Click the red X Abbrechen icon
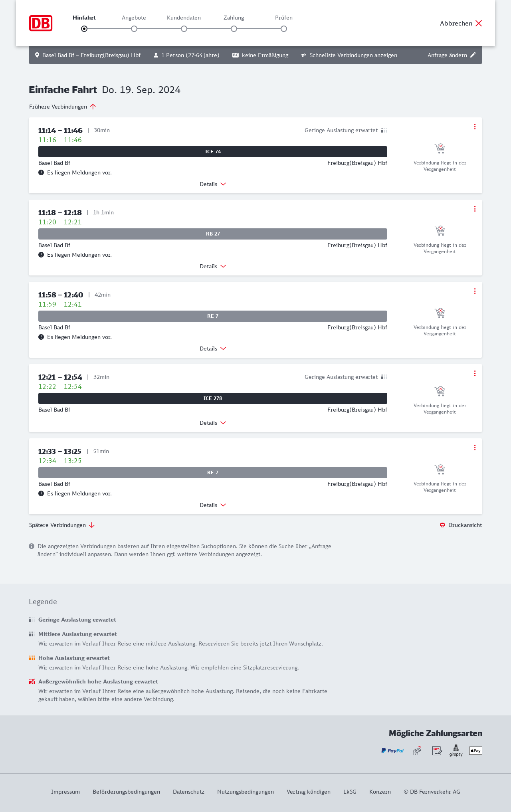This screenshot has height=812, width=511. 479,23
